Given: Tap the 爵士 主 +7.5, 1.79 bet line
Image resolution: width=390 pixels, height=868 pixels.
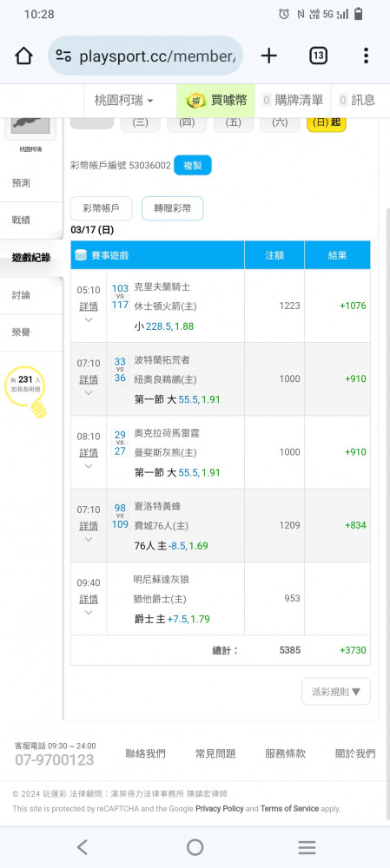Looking at the screenshot, I should tap(172, 619).
